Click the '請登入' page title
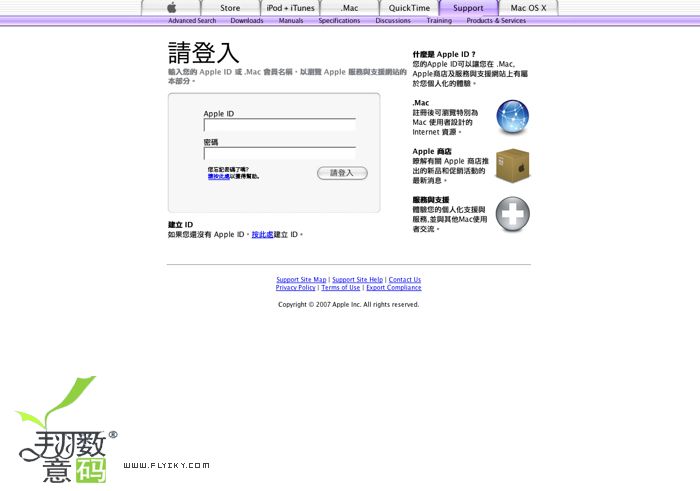This screenshot has width=700, height=491. (x=204, y=53)
